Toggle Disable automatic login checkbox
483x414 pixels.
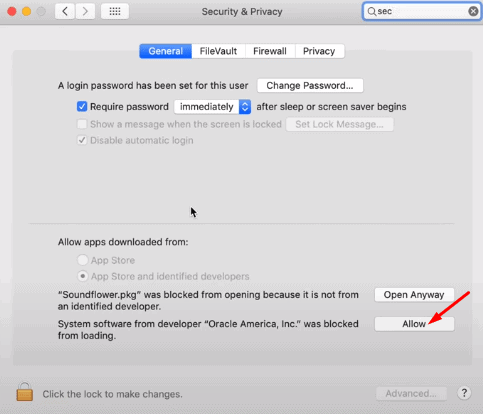82,140
